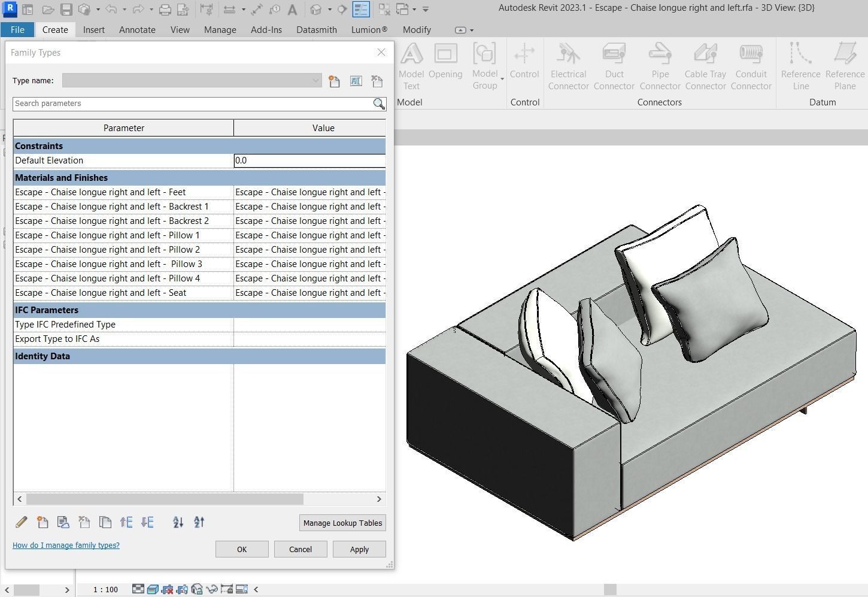Click the Move Parameter Down icon
This screenshot has width=868, height=597.
coord(147,522)
